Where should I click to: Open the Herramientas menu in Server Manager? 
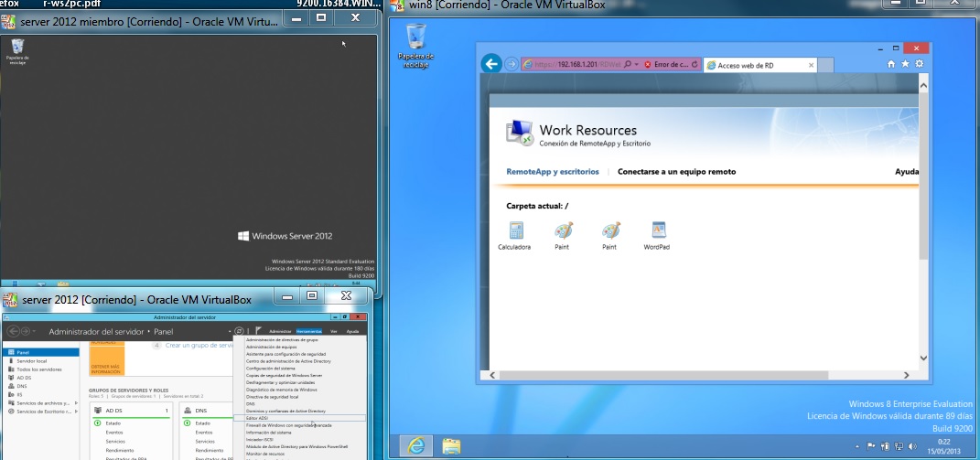point(309,331)
